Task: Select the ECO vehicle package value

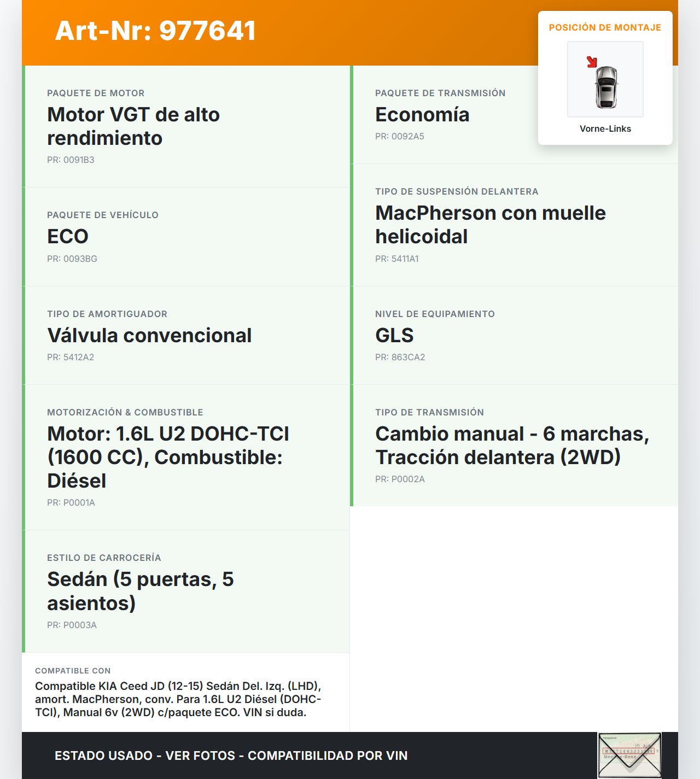Action: (68, 237)
